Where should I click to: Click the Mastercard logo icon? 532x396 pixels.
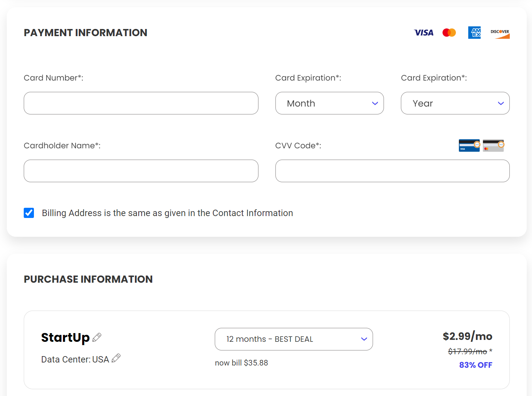click(449, 33)
